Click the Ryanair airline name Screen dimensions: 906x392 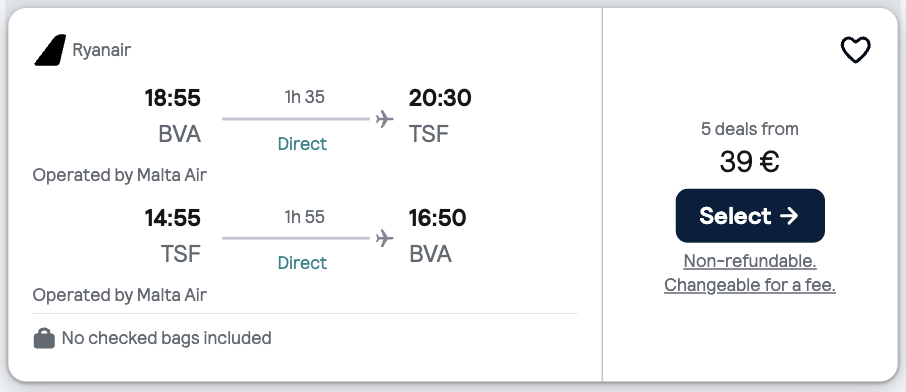point(102,50)
